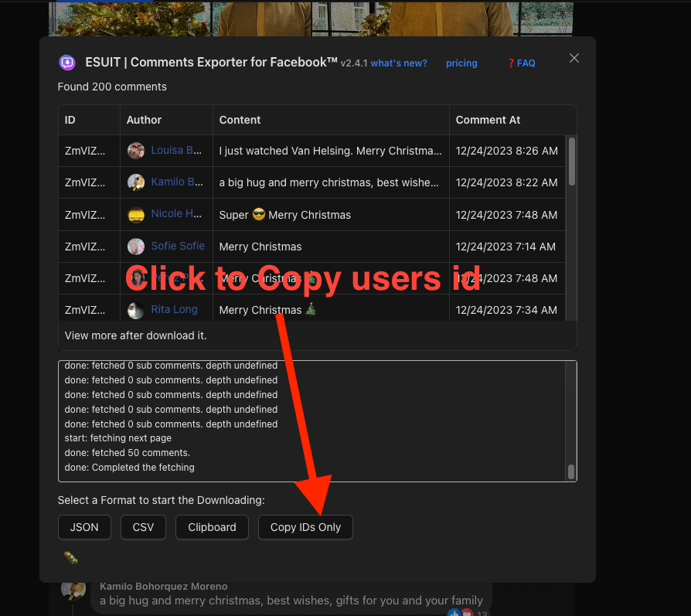The image size is (691, 616).
Task: Click Kamilo Bohorquez Moreno's comment avatar
Action: click(74, 590)
